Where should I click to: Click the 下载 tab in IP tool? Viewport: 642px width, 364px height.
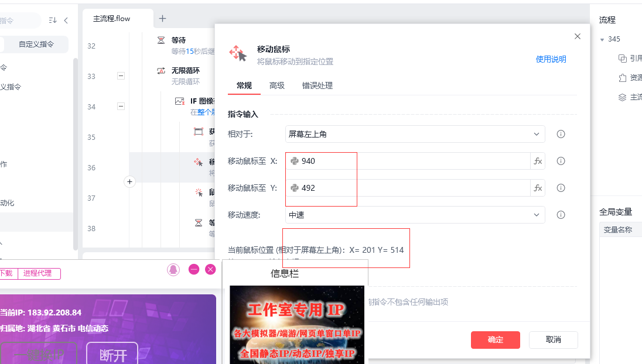tap(7, 273)
